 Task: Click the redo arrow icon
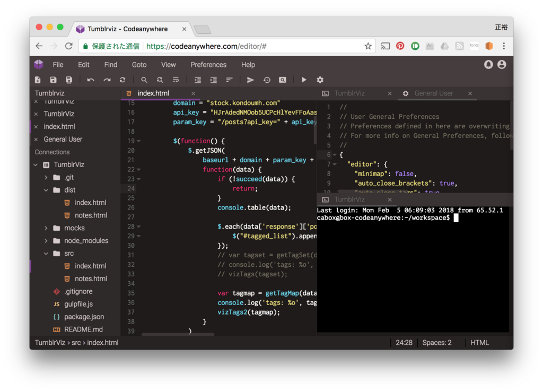[107, 80]
